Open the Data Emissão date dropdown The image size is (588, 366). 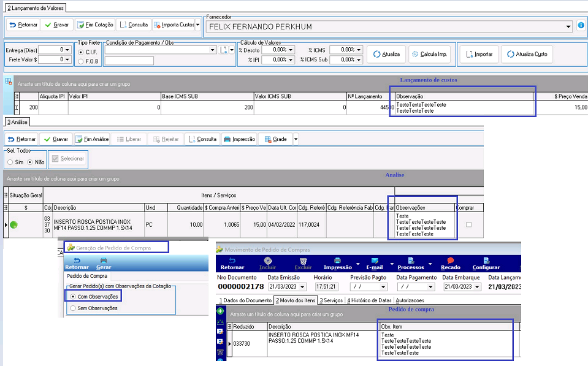point(303,287)
